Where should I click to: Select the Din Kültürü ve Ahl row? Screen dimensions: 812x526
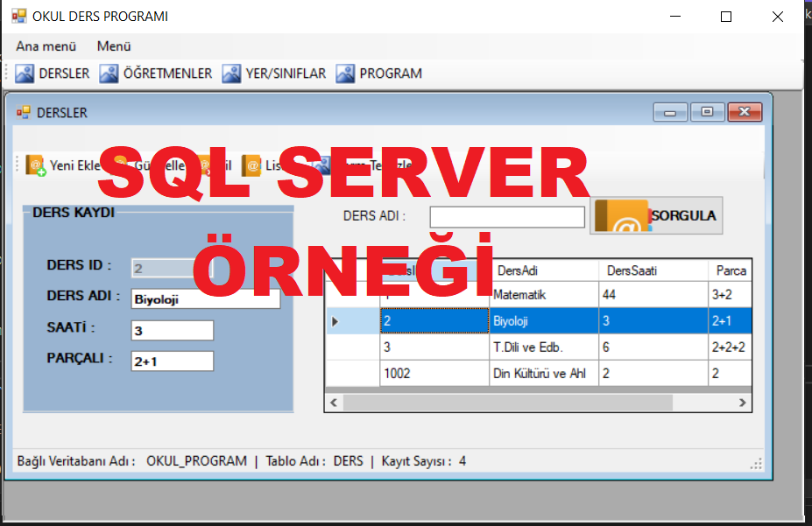click(x=543, y=373)
